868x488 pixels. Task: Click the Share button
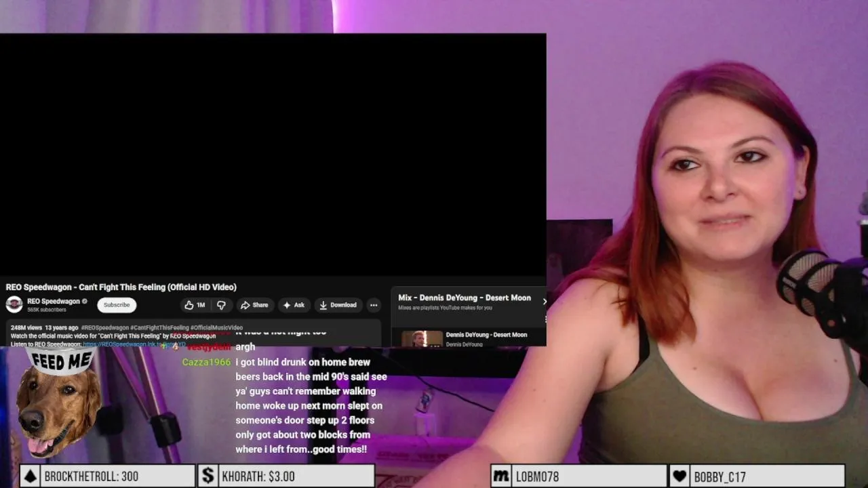tap(255, 305)
